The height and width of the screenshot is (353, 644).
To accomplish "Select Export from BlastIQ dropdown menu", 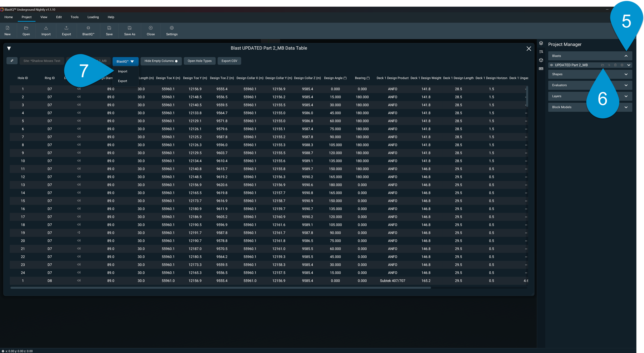I will pyautogui.click(x=123, y=81).
